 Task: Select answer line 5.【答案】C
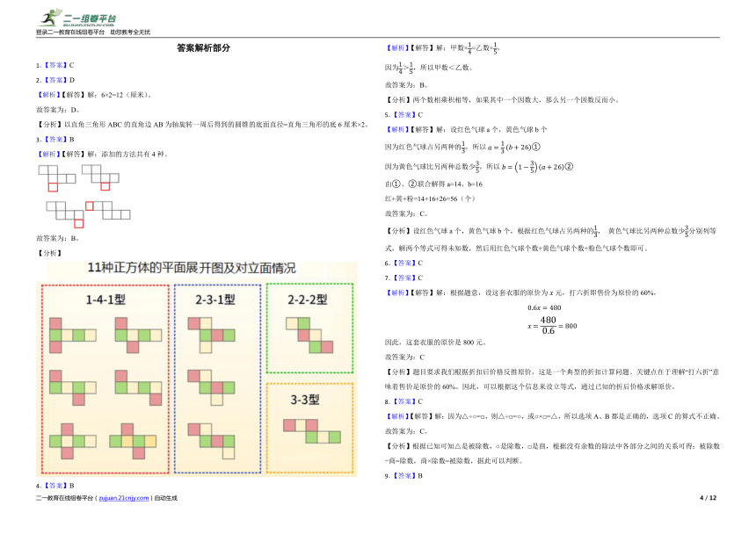pos(404,114)
